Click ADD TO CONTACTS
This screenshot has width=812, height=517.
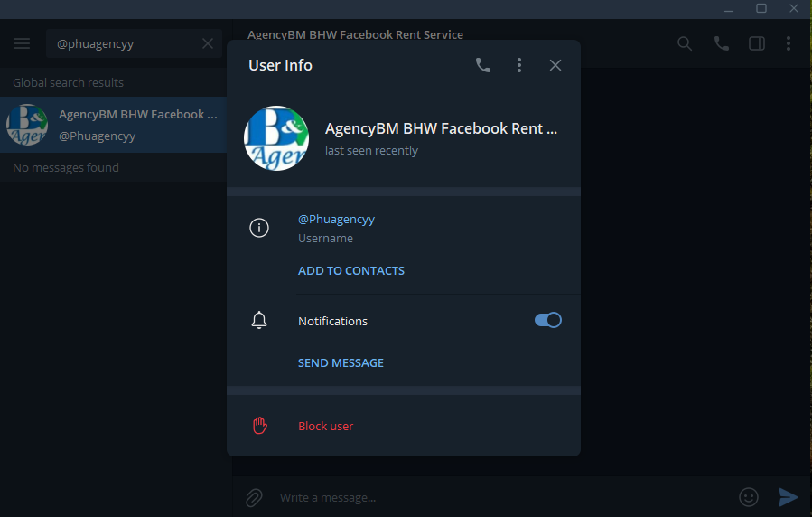351,271
